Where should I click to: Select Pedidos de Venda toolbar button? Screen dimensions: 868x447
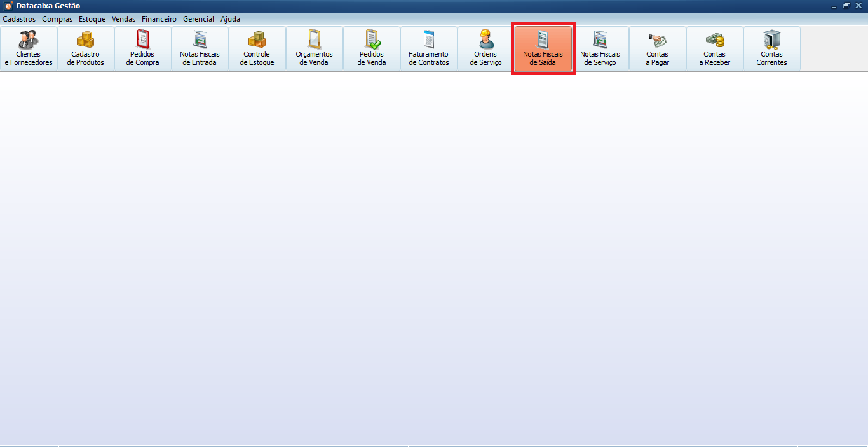point(372,48)
